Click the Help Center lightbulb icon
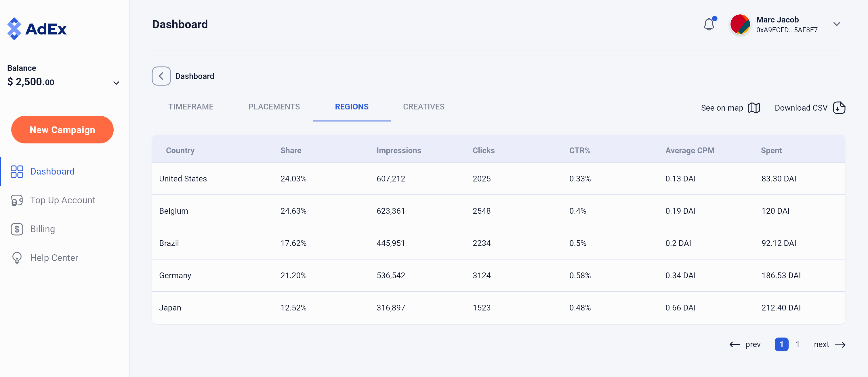This screenshot has height=377, width=868. tap(17, 258)
